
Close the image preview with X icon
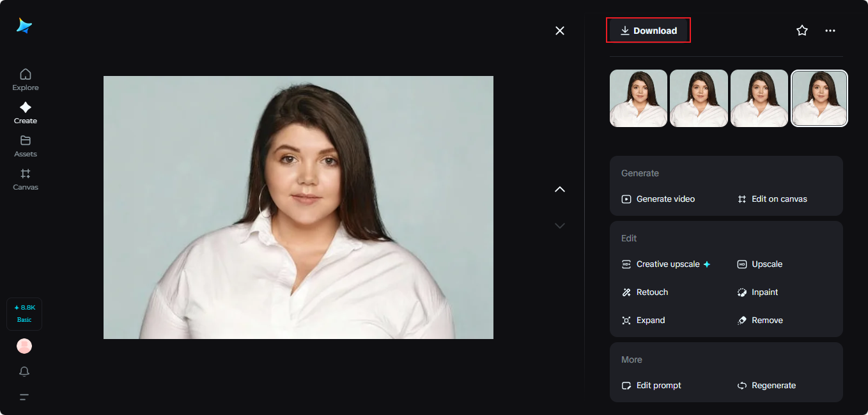(x=560, y=31)
